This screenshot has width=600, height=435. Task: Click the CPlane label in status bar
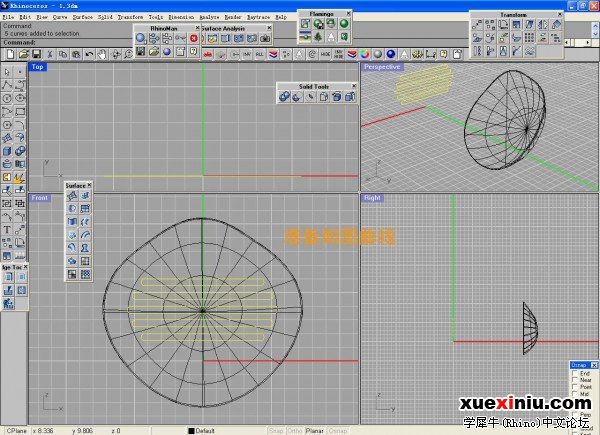point(16,431)
